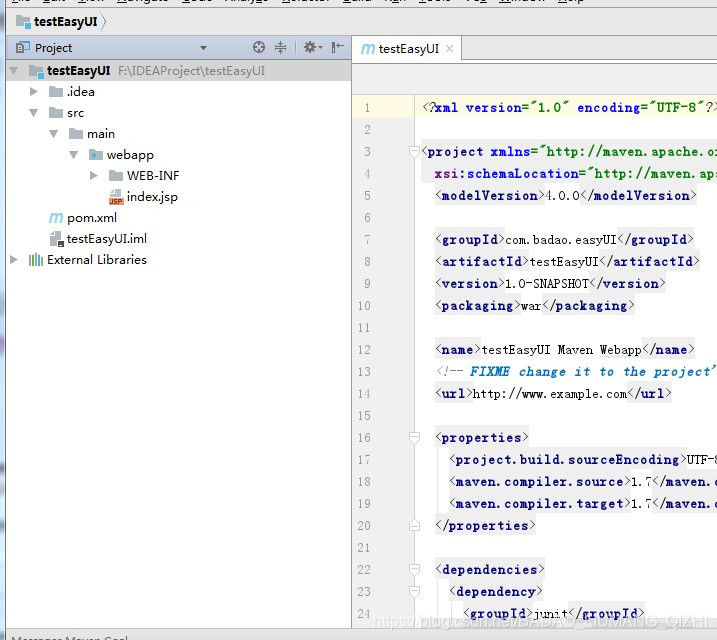Fold the dependencies block at line 22
This screenshot has height=640, width=717.
coord(414,569)
